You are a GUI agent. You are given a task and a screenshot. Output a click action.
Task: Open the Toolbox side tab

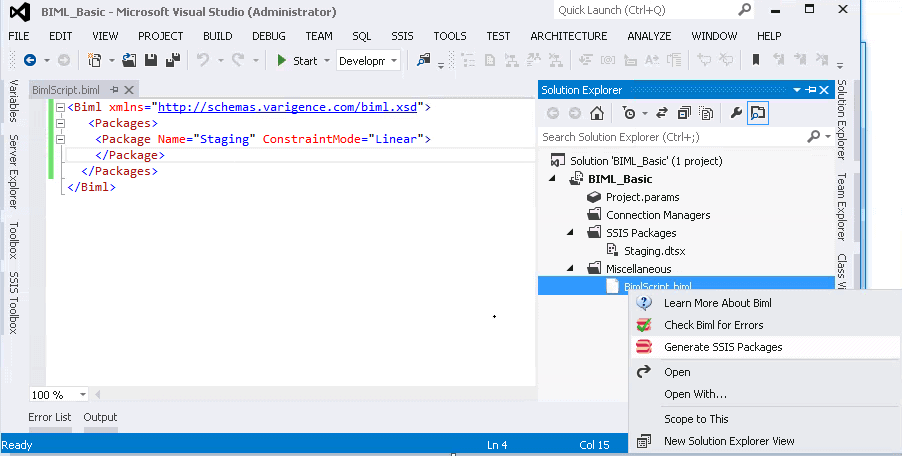(x=14, y=240)
